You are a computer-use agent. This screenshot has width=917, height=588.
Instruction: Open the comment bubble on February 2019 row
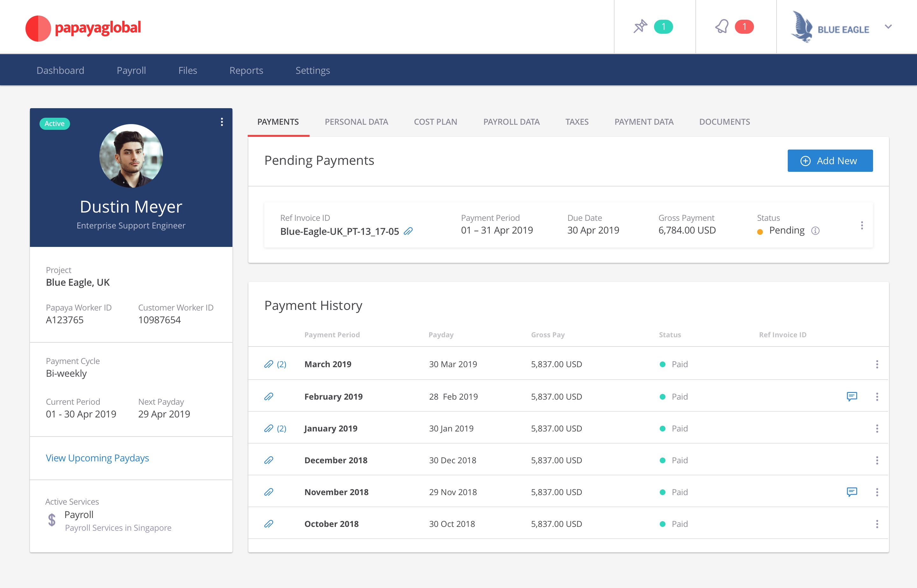[x=852, y=396]
